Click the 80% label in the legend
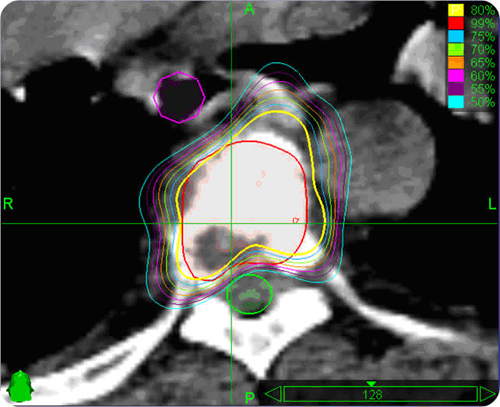This screenshot has width=500, height=407. tap(482, 10)
